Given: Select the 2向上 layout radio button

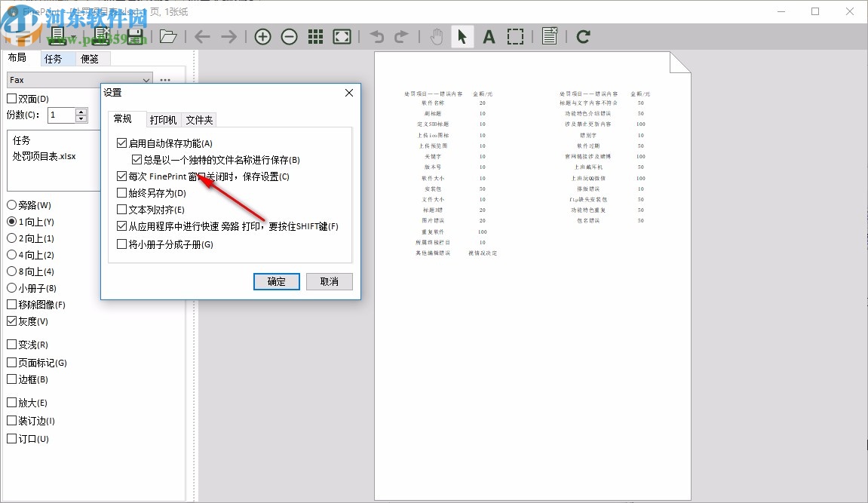Looking at the screenshot, I should click(x=12, y=238).
